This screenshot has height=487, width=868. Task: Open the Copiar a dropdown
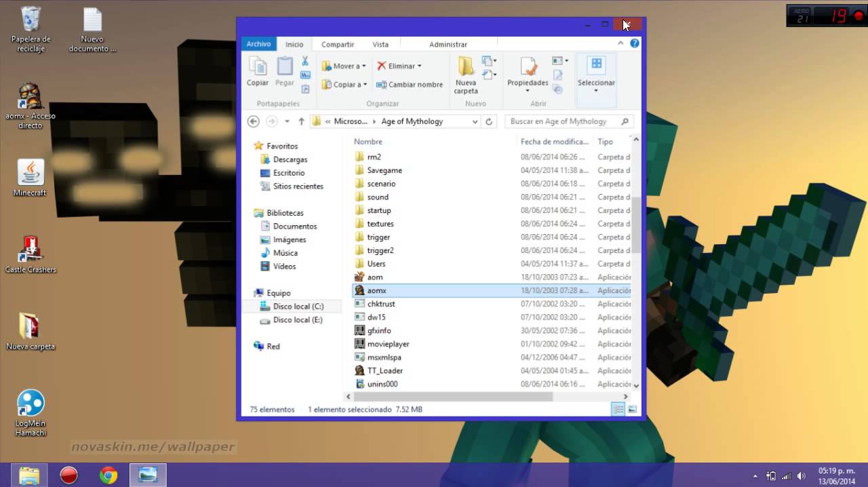pyautogui.click(x=344, y=84)
